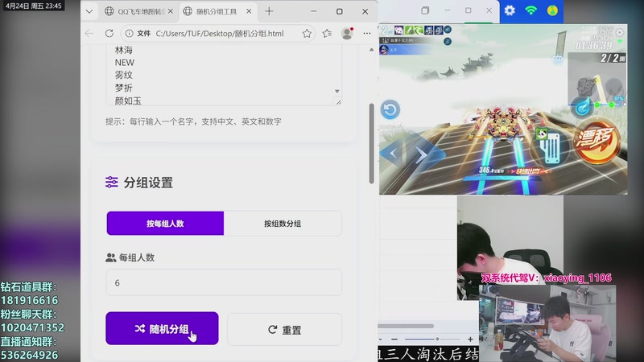Switch to 按组数分组 mode tab

[x=283, y=224]
